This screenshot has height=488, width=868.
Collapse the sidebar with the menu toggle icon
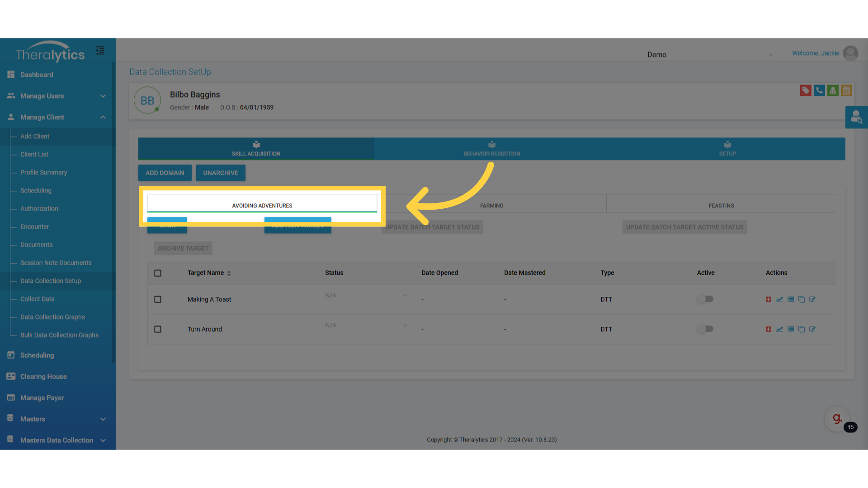pos(100,50)
